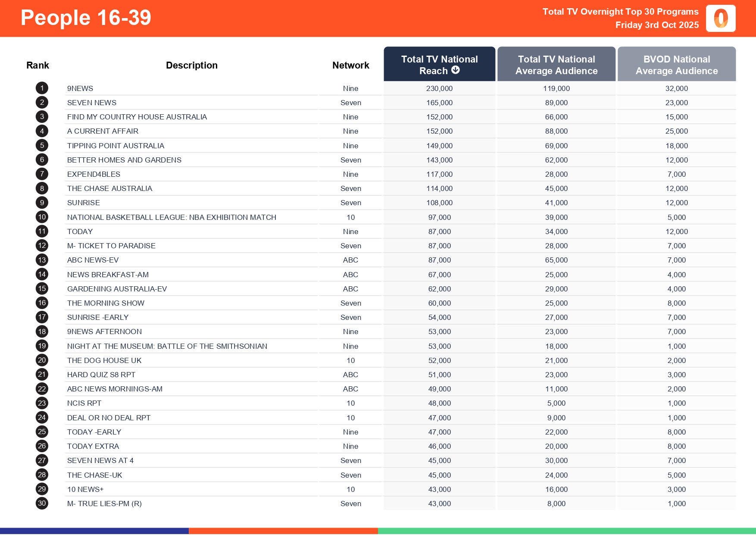Toggle sorting on the Network column header
This screenshot has width=756, height=535.
350,65
